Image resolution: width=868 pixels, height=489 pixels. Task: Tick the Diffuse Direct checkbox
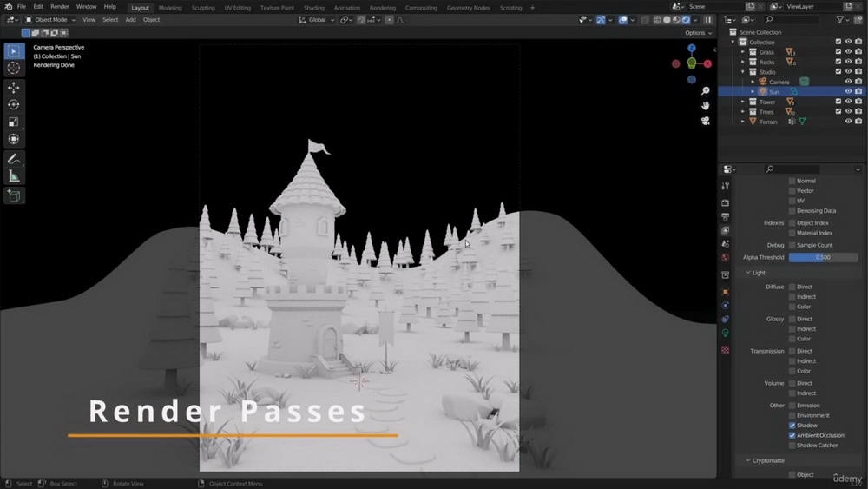[x=792, y=287]
